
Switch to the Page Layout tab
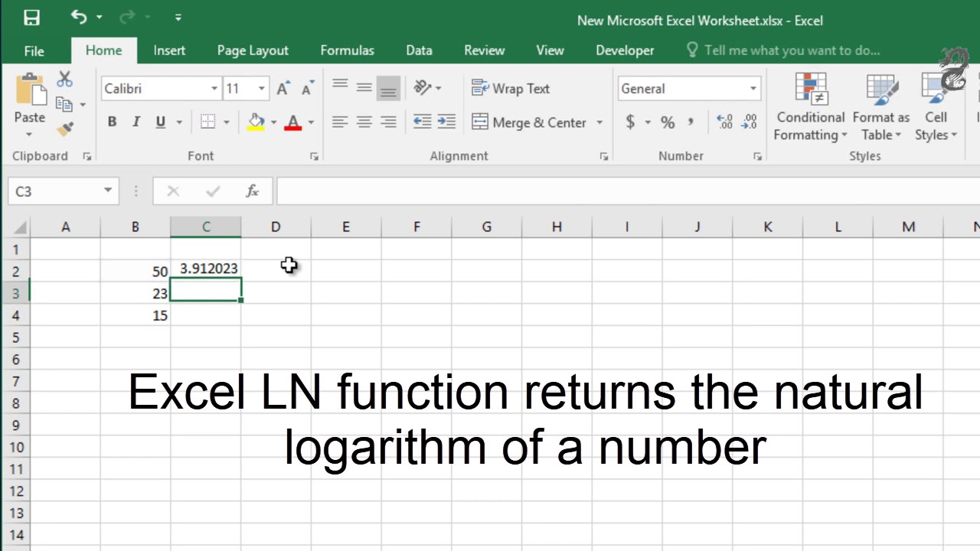point(253,51)
